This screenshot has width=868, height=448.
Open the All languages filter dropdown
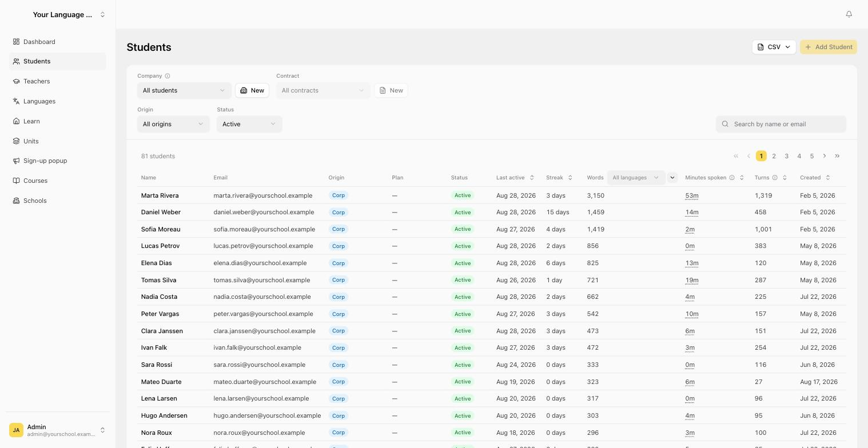point(636,178)
